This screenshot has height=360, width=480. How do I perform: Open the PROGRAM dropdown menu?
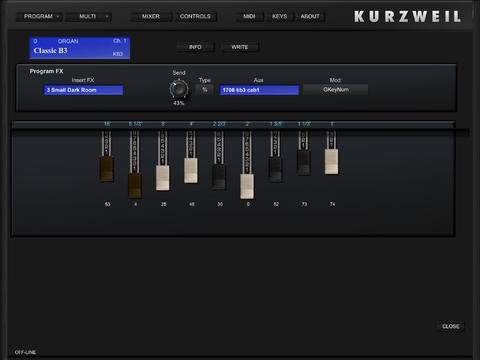(39, 16)
